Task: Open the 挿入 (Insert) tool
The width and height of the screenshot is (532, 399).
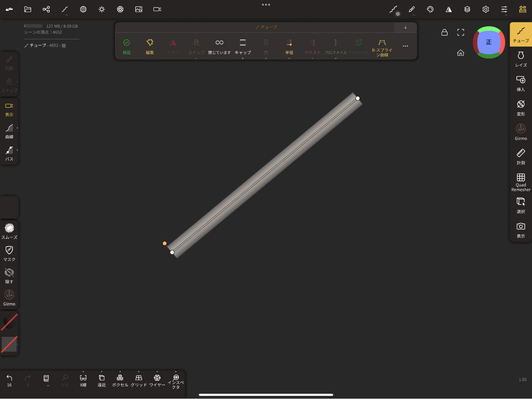Action: (520, 83)
